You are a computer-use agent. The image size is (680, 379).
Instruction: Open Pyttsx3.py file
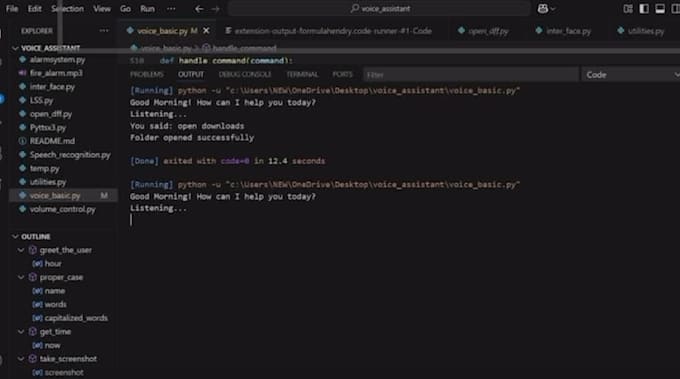click(x=48, y=128)
